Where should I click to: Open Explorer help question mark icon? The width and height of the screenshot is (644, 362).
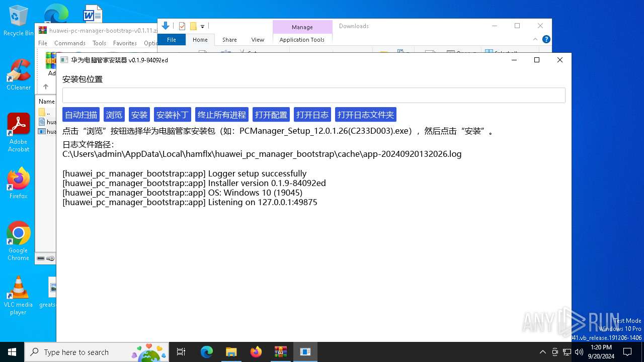[546, 39]
